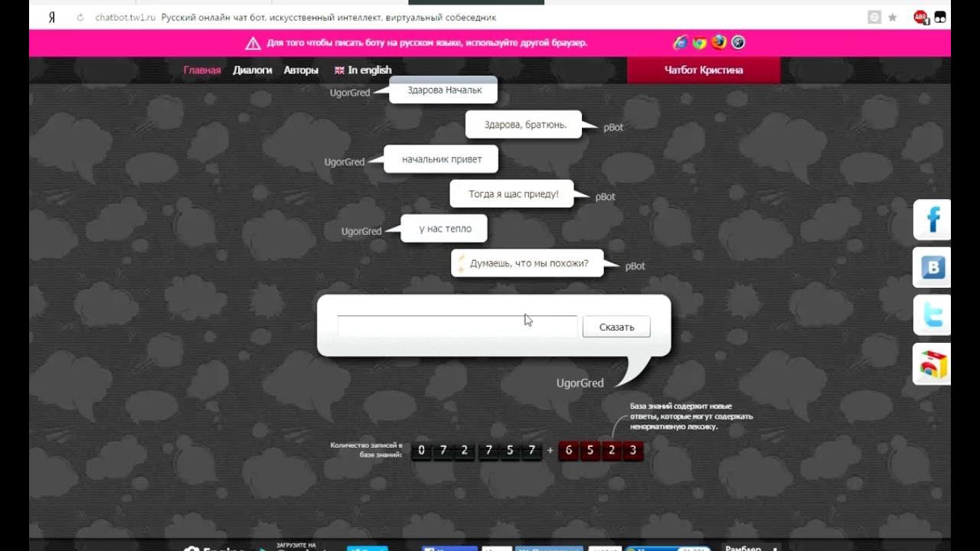Open the Авторы menu item
This screenshot has height=551, width=980.
point(301,70)
